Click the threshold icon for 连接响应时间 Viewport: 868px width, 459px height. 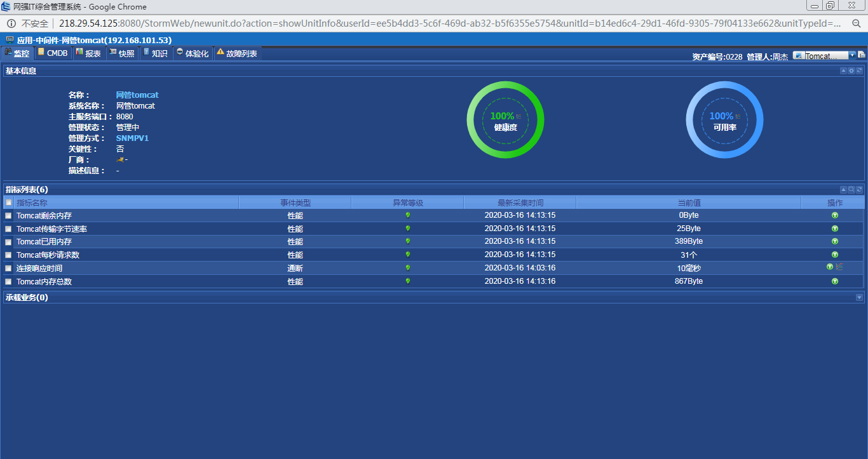830,267
